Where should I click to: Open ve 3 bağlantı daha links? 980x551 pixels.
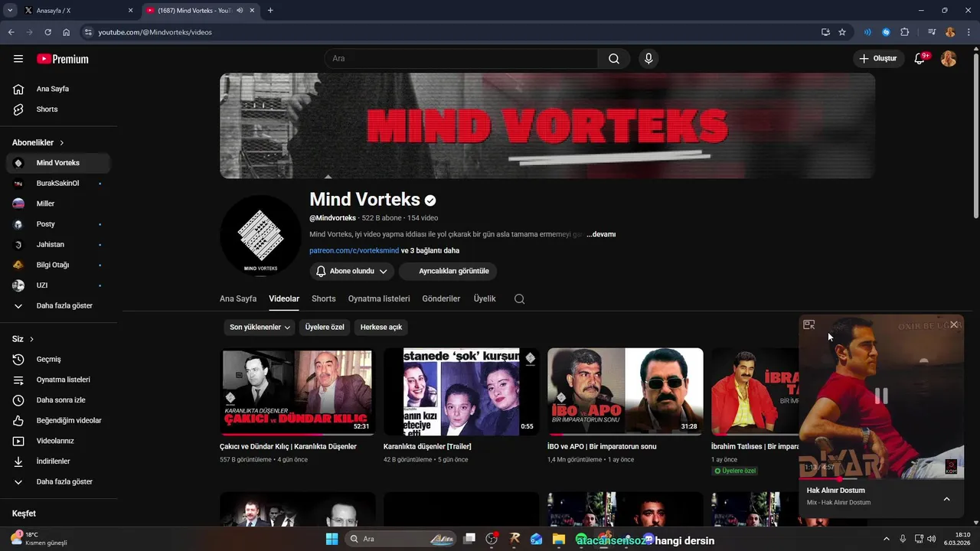point(430,250)
